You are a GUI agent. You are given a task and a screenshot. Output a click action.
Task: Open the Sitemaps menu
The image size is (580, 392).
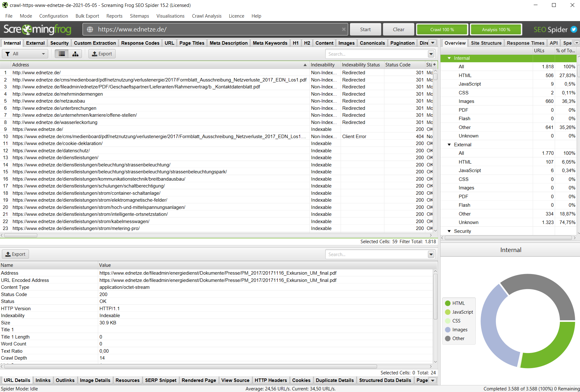[x=139, y=16]
